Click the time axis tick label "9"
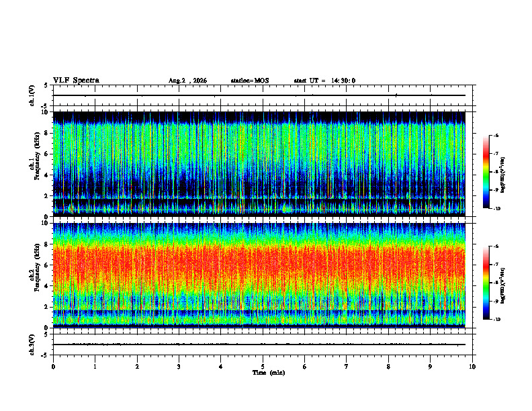Viewport: 532px width, 411px height. tap(430, 367)
